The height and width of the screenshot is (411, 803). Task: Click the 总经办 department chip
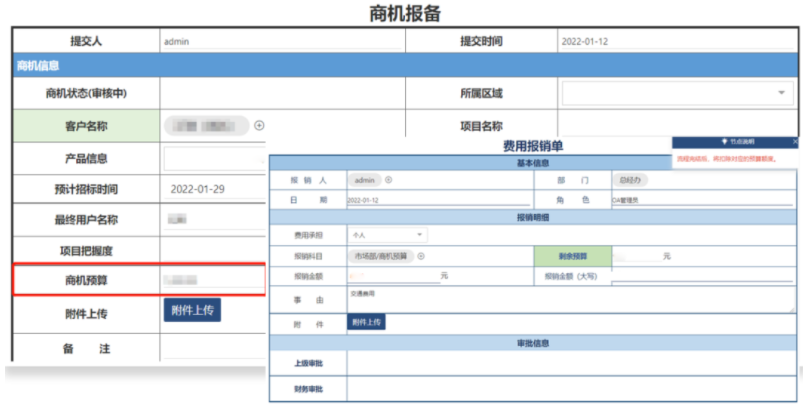click(630, 180)
